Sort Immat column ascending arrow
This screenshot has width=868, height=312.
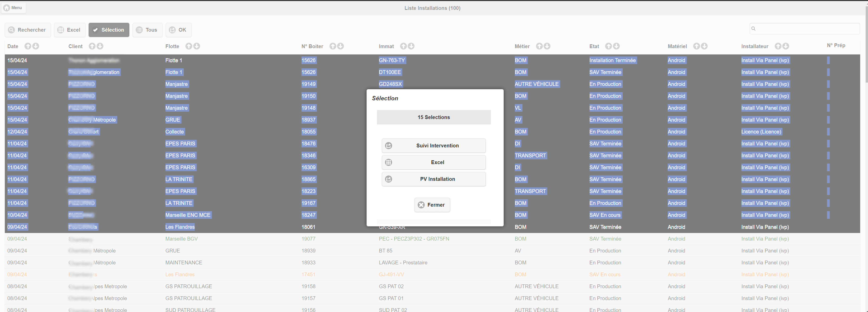point(403,46)
